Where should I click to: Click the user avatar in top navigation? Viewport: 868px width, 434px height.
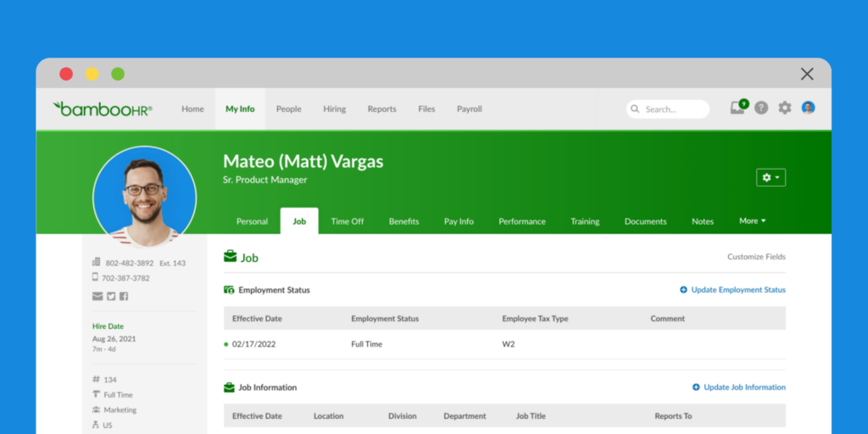(808, 108)
